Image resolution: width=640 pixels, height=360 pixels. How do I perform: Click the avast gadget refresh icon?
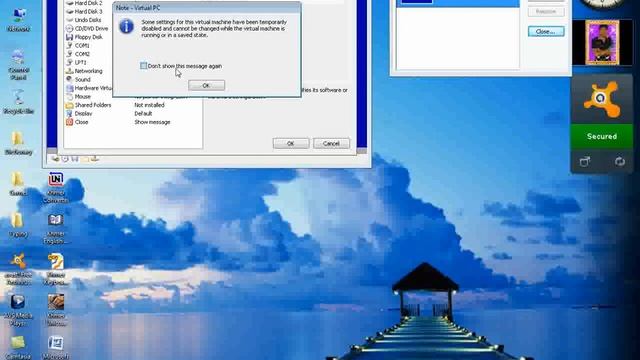[620, 162]
